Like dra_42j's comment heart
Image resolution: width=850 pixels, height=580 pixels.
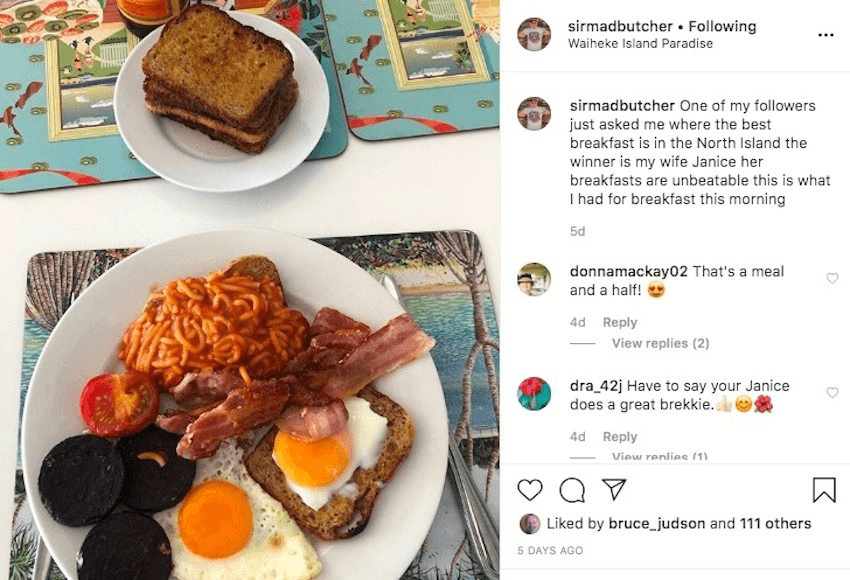pos(832,392)
